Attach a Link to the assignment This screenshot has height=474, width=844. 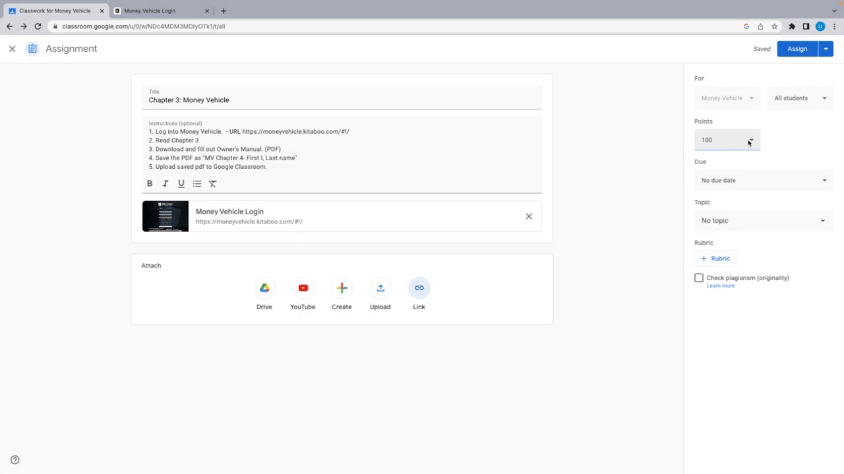419,288
